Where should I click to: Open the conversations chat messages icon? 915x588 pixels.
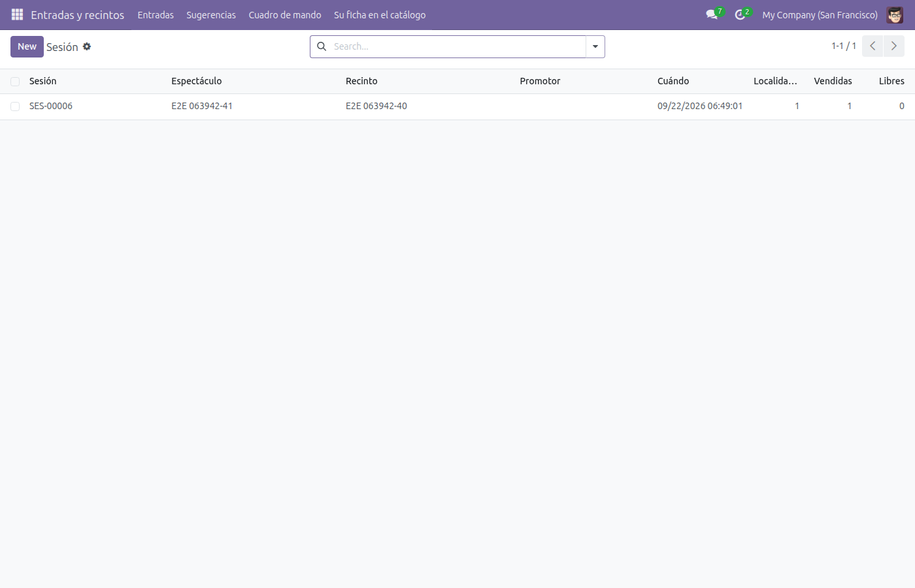[712, 14]
